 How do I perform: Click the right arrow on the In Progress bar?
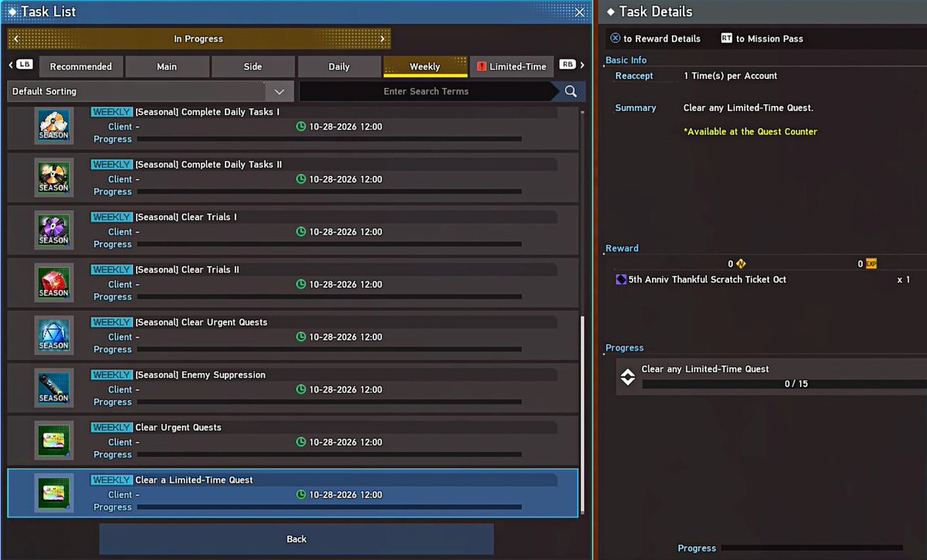coord(382,39)
